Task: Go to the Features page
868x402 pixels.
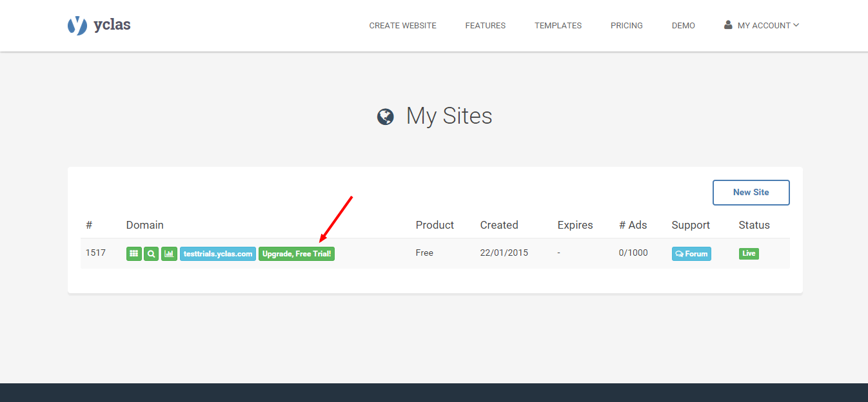Action: (486, 26)
